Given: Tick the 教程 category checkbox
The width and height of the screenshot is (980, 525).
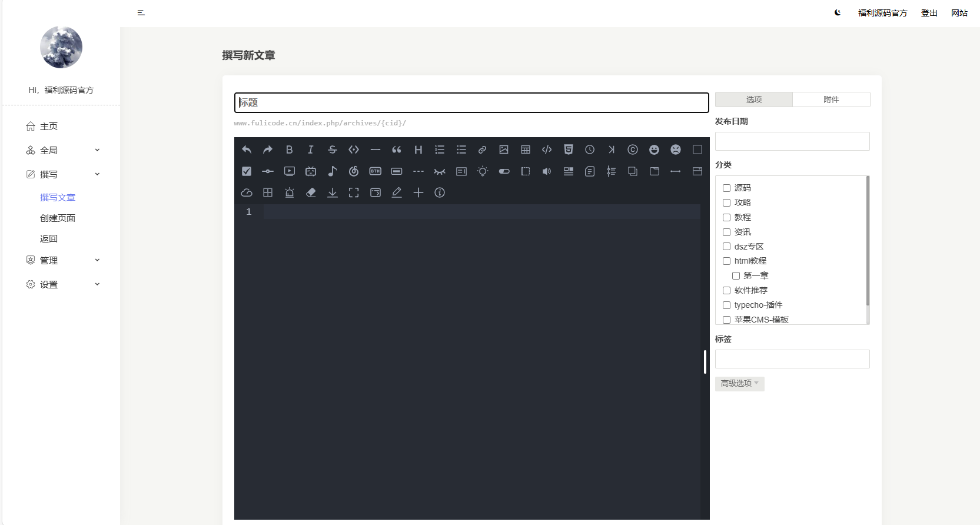Looking at the screenshot, I should pyautogui.click(x=726, y=217).
